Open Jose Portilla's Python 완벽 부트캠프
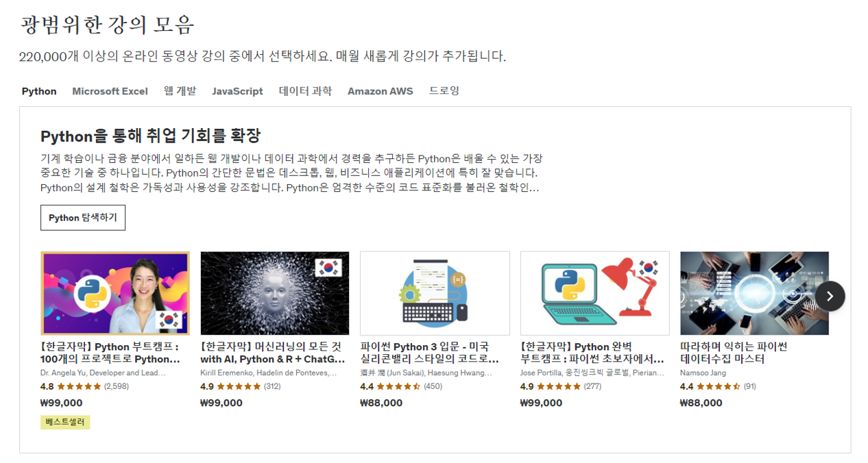Image resolution: width=868 pixels, height=463 pixels. (x=593, y=352)
